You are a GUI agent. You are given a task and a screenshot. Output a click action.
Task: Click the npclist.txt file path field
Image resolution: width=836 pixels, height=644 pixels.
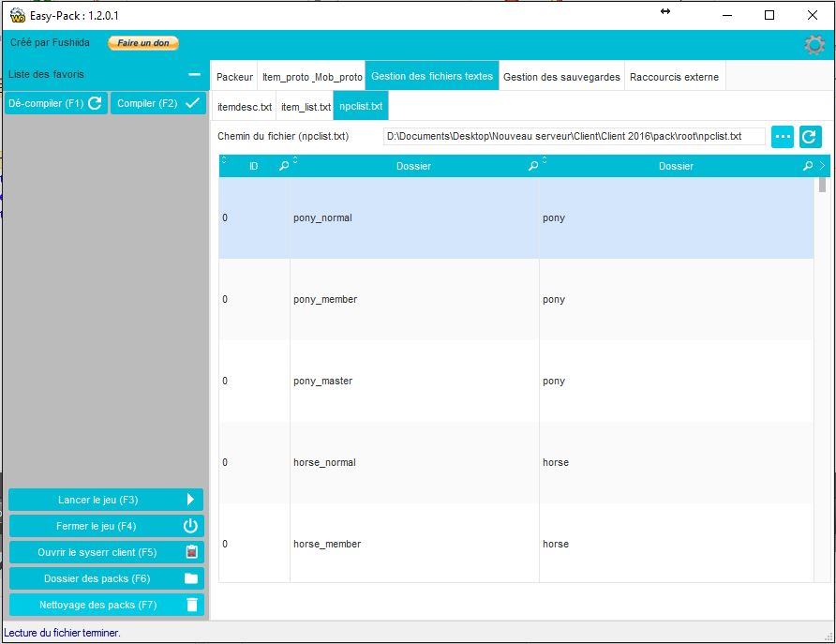pyautogui.click(x=574, y=137)
